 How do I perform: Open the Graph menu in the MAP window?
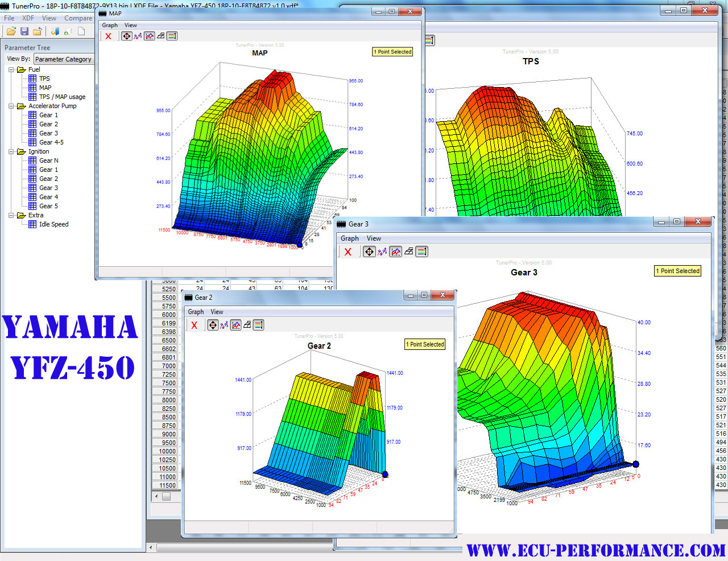point(110,25)
